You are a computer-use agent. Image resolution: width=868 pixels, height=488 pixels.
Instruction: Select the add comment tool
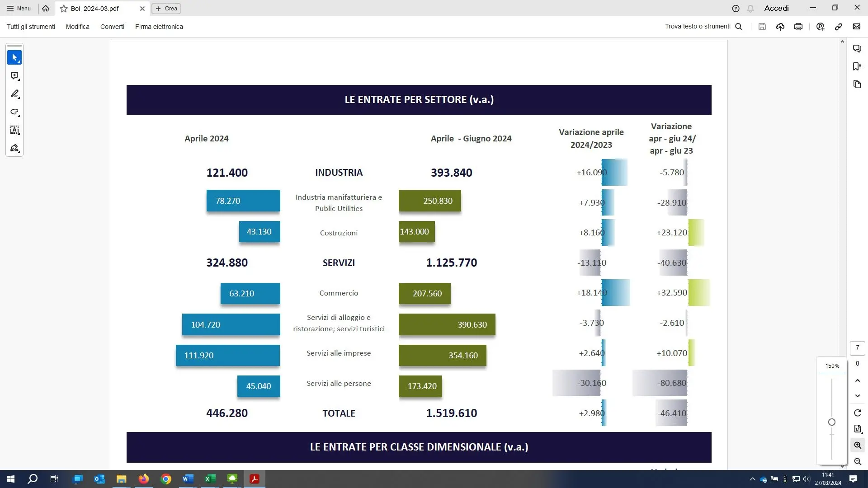(14, 76)
